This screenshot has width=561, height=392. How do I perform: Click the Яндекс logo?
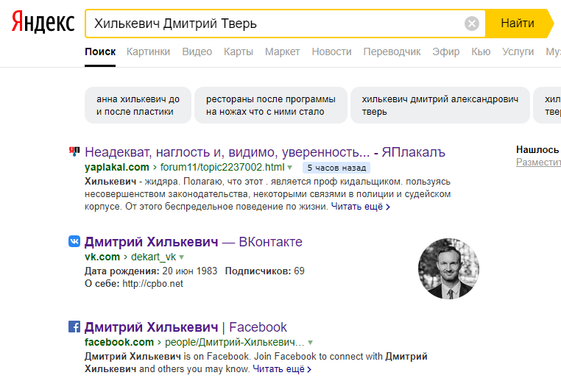pos(43,22)
